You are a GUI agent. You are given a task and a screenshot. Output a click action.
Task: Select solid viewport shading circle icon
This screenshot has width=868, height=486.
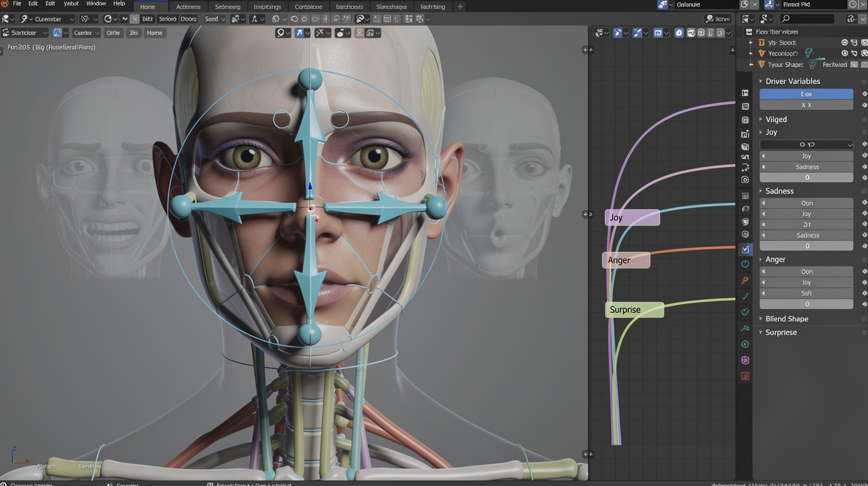679,32
